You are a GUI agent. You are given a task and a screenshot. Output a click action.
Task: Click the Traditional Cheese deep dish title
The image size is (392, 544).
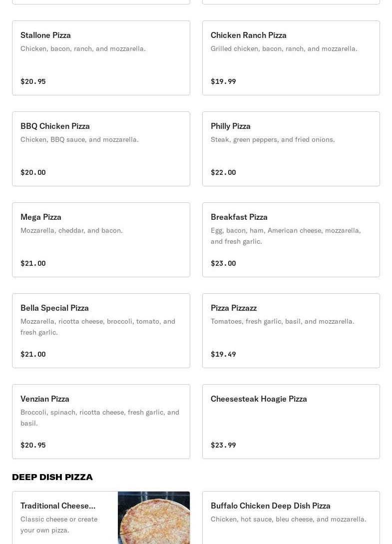coord(58,506)
